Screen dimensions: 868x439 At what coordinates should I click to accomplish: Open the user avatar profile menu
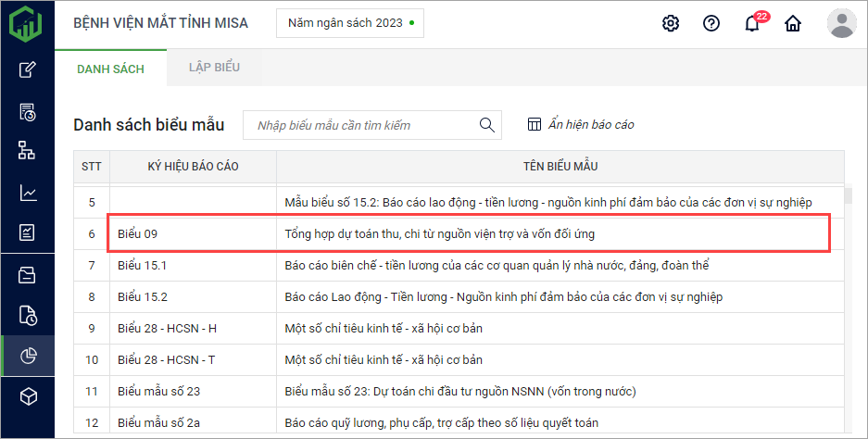tap(841, 23)
